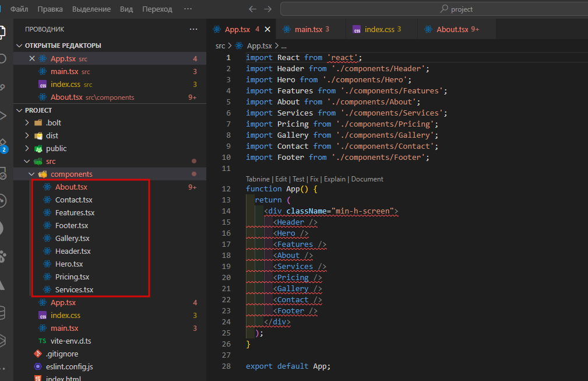Open Explorer panel more actions ellipsis
Screen dimensions: 588x381
(x=193, y=29)
